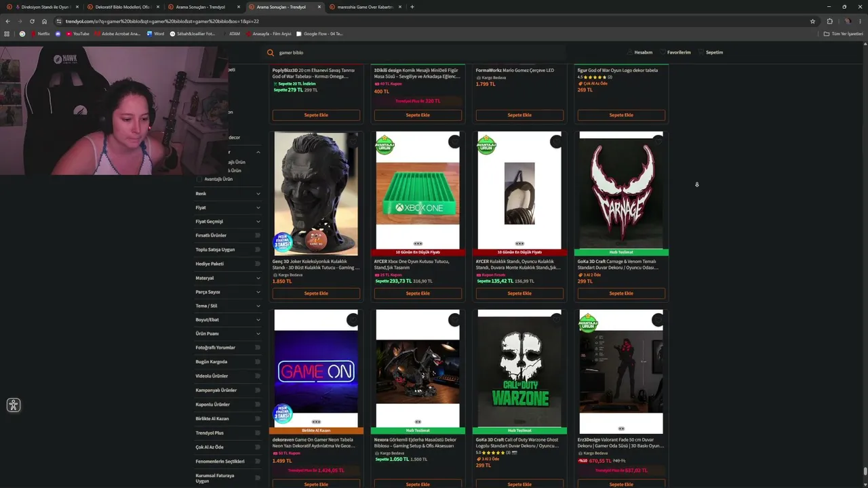This screenshot has width=868, height=488.
Task: Enable the Kuponlu Ürünler filter
Action: tap(258, 405)
